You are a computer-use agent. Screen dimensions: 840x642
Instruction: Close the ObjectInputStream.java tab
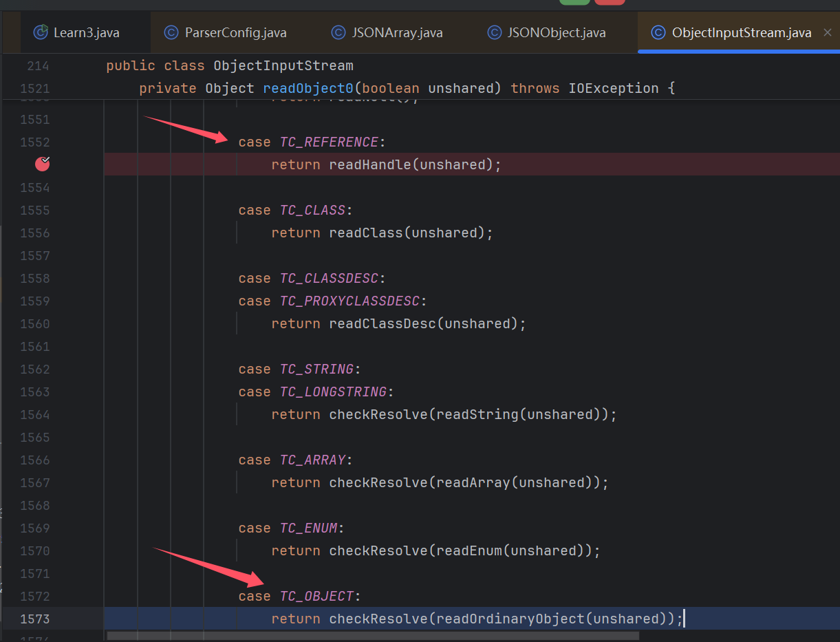click(x=828, y=32)
